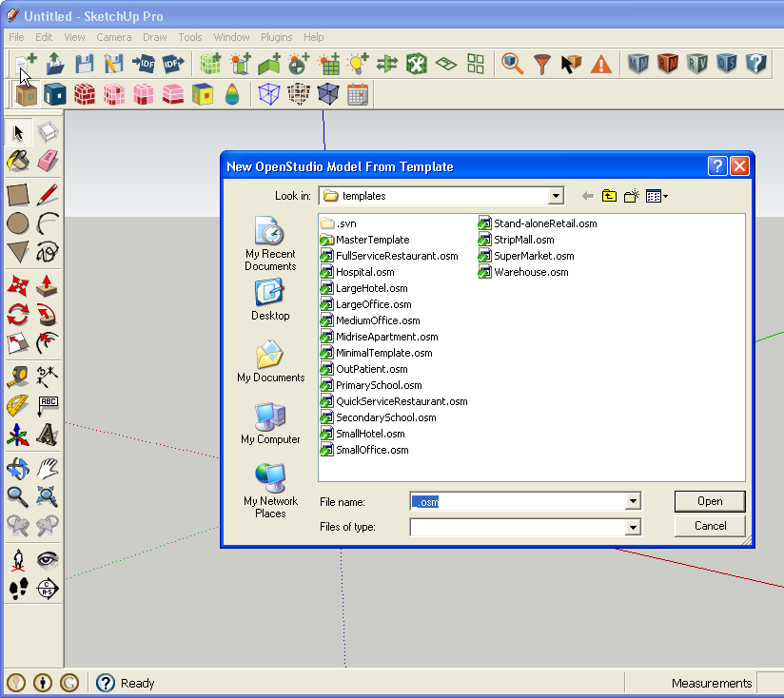The height and width of the screenshot is (698, 784).
Task: Click the yellow light bulb toolbar icon
Action: tap(358, 64)
